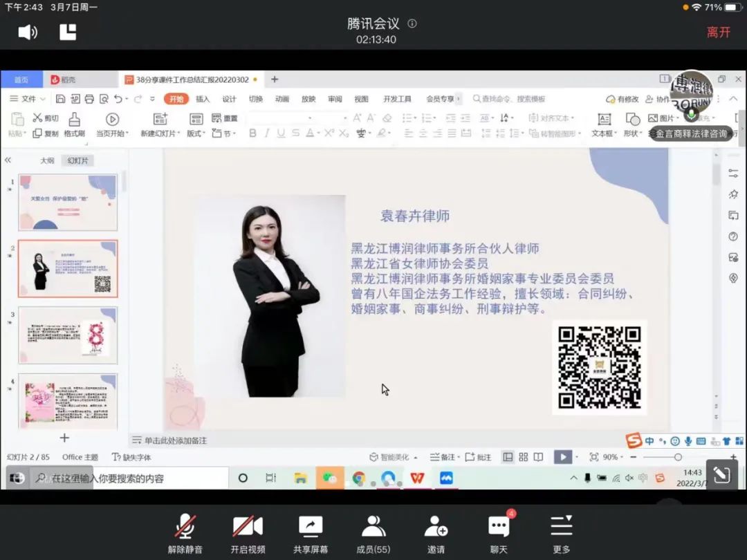Adjust the zoom slider handle
The width and height of the screenshot is (747, 560).
[x=677, y=457]
